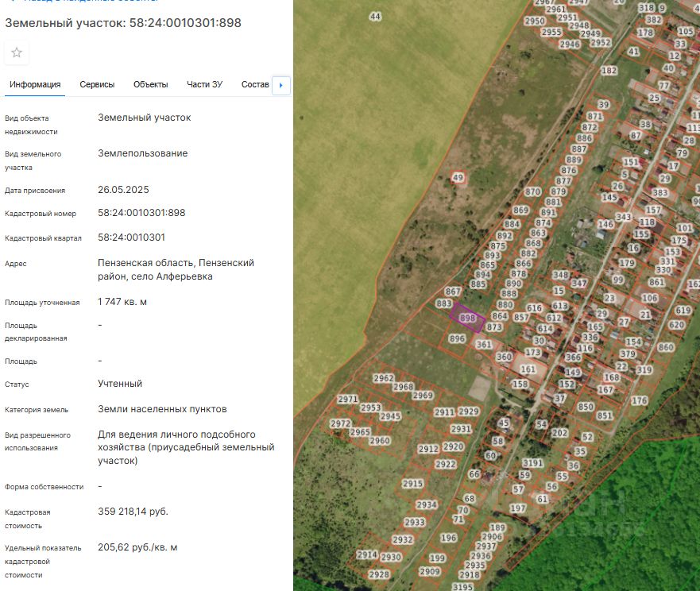Click parcel label 883 on the map
The height and width of the screenshot is (591, 700).
pyautogui.click(x=443, y=303)
